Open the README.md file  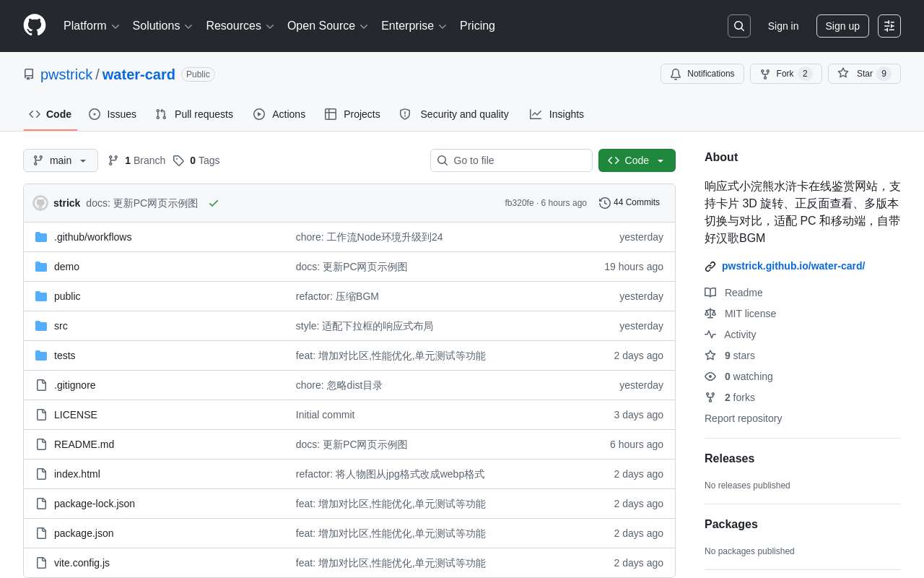point(84,444)
